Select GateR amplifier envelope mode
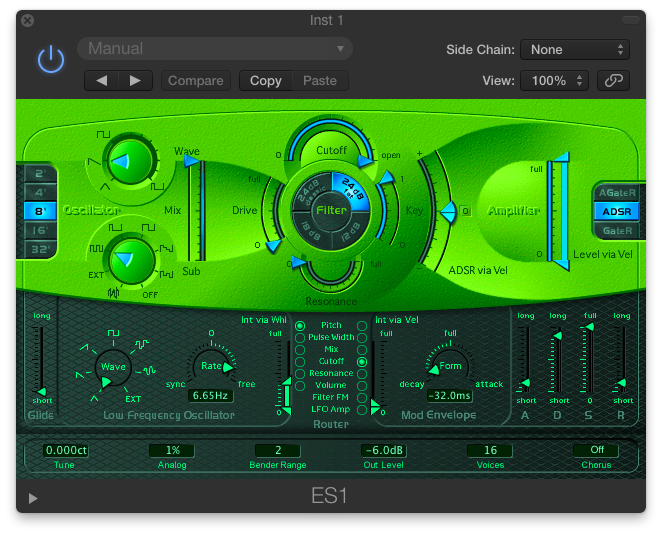This screenshot has height=535, width=662. click(x=617, y=230)
